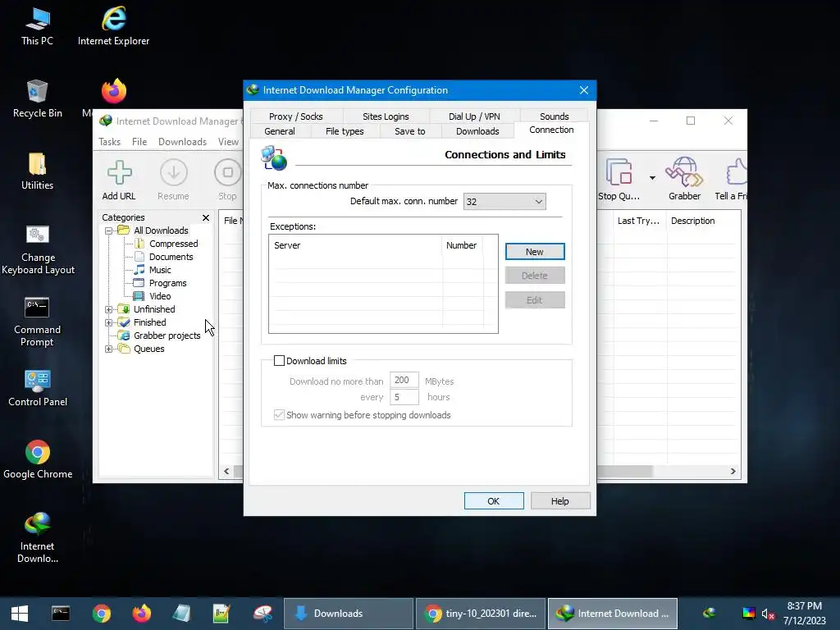Click the MBytes limit input field
Viewport: 840px width, 630px height.
tap(404, 380)
